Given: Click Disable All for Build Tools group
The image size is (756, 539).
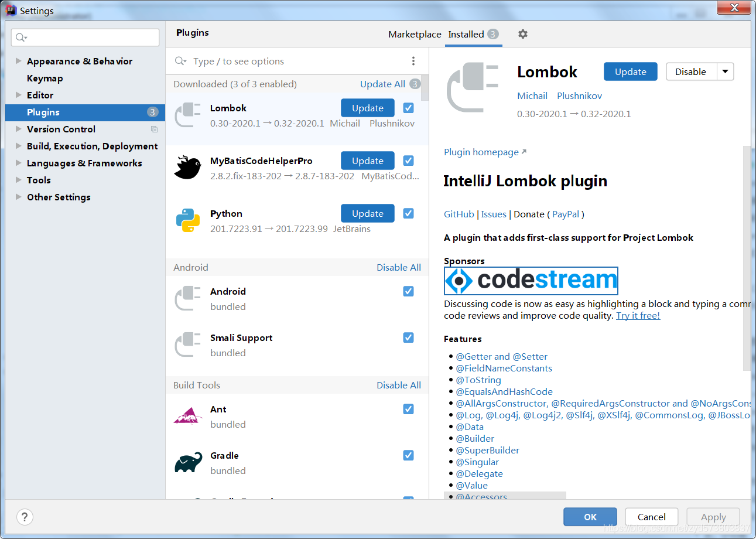Looking at the screenshot, I should [x=399, y=385].
